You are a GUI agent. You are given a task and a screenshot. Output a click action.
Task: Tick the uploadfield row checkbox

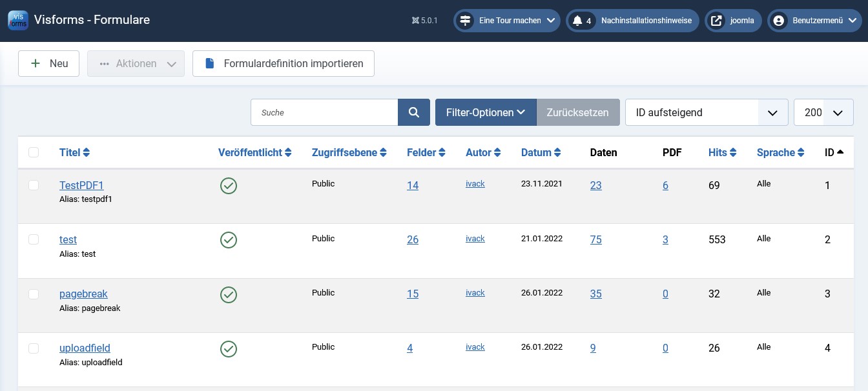click(x=34, y=348)
